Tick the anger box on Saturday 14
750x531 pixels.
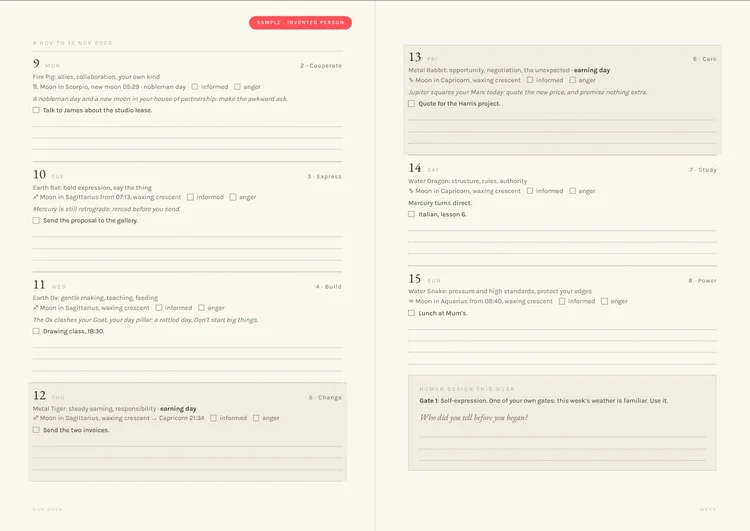(x=573, y=191)
